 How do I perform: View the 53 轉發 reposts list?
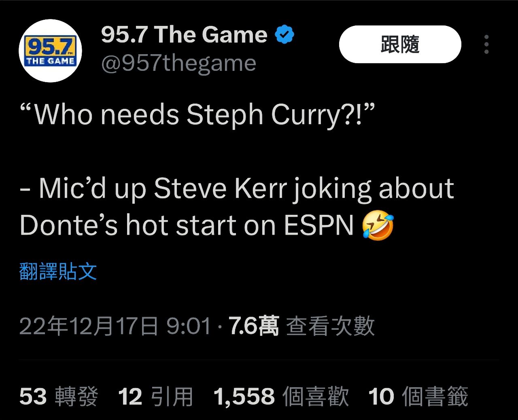tap(59, 396)
